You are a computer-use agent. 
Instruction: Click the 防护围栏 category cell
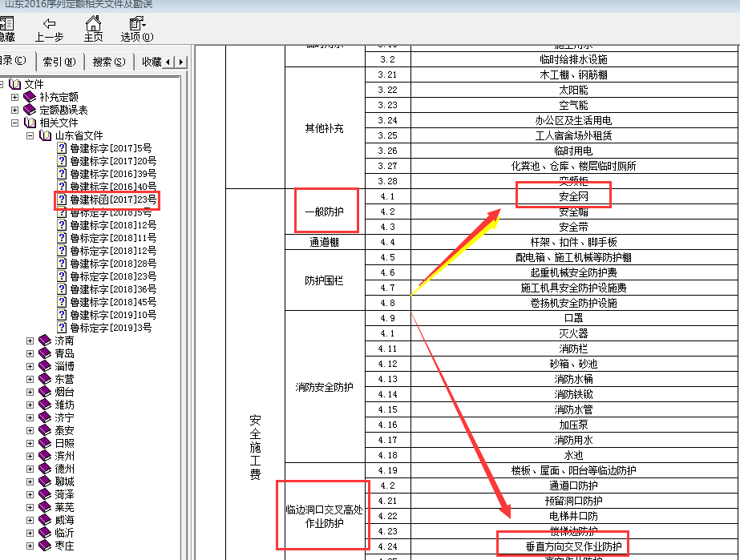click(324, 280)
